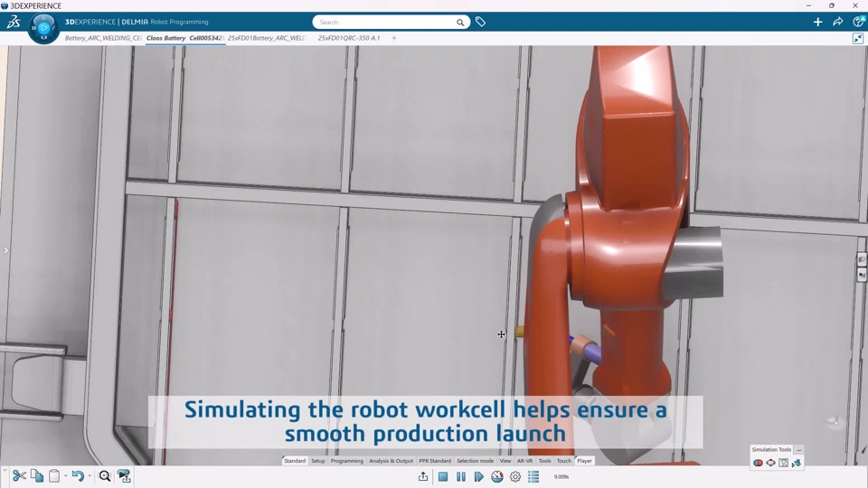Open the Paste options dropdown arrow
This screenshot has height=488, width=868.
tap(65, 476)
